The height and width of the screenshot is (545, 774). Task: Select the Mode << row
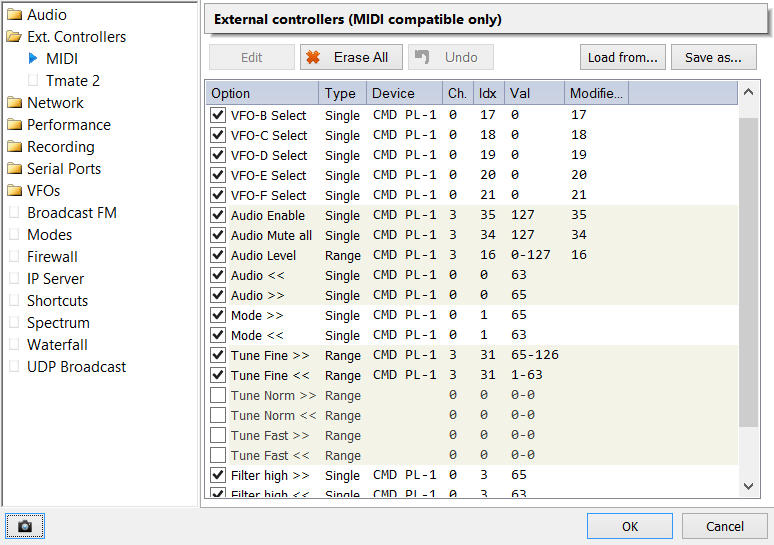click(472, 335)
